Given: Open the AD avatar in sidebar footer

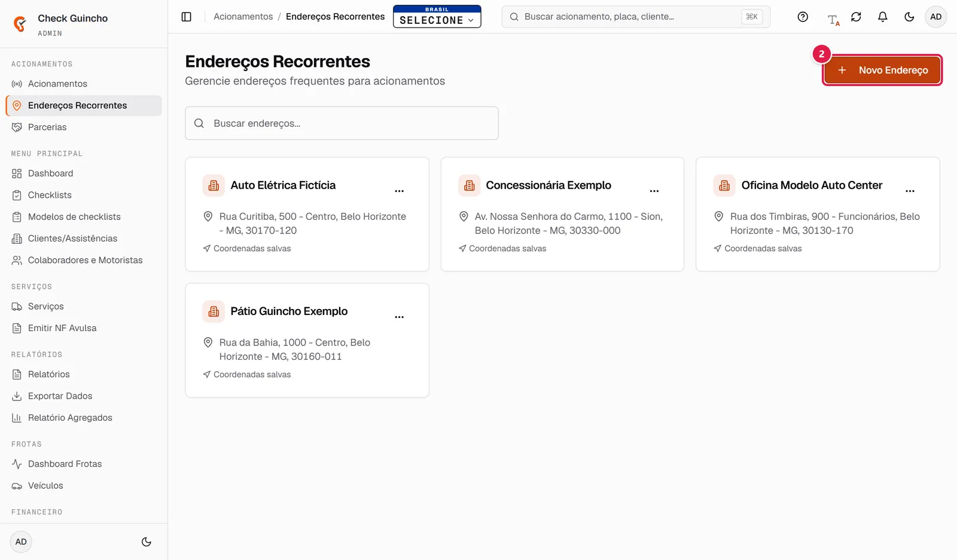Looking at the screenshot, I should pos(21,542).
